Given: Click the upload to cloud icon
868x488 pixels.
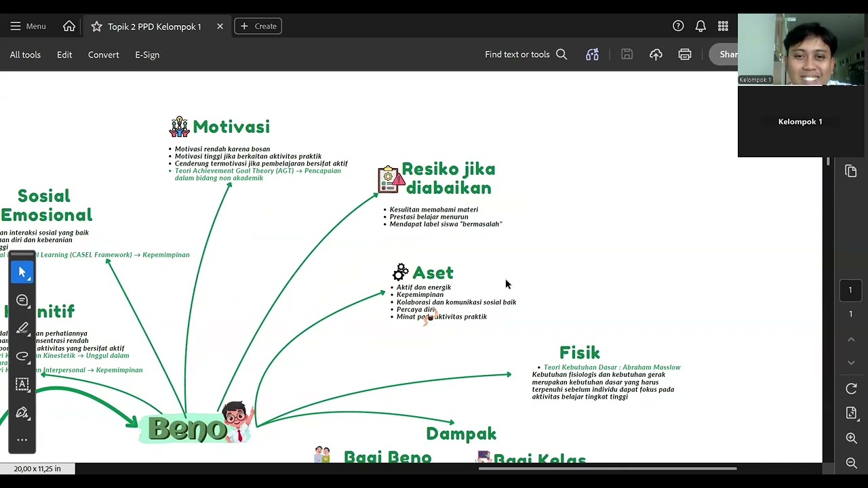Looking at the screenshot, I should click(656, 54).
